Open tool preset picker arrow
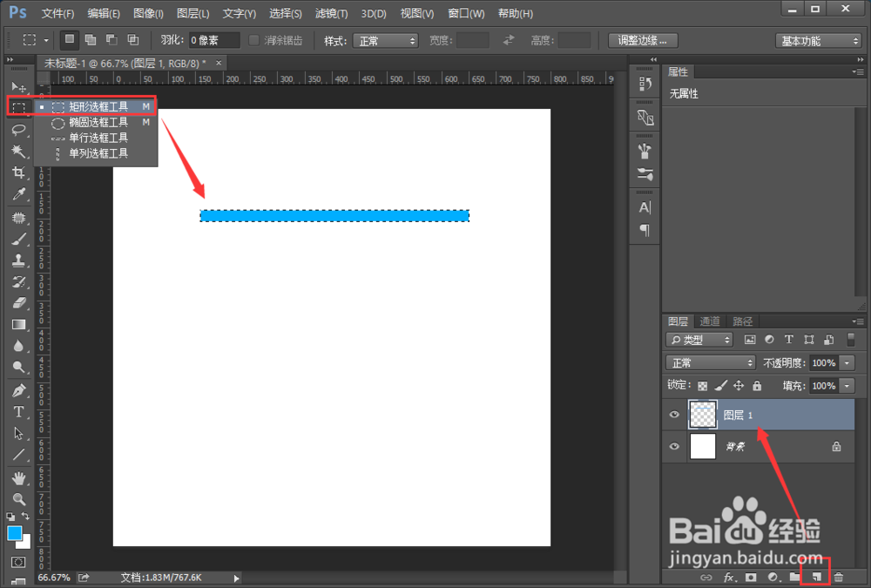 pyautogui.click(x=46, y=40)
